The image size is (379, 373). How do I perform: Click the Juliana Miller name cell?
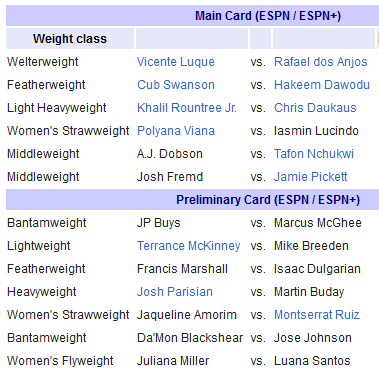pos(173,361)
